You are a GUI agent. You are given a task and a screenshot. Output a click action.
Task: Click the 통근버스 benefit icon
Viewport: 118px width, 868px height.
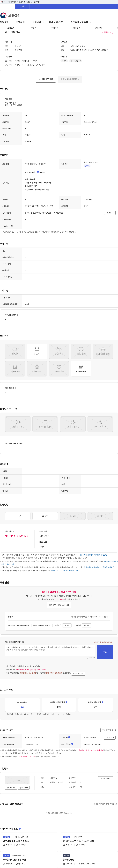coord(15,351)
